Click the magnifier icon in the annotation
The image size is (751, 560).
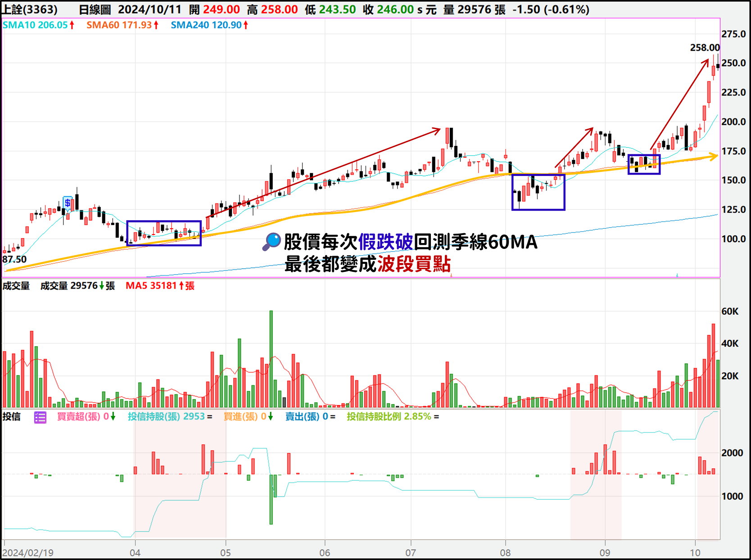[x=271, y=242]
